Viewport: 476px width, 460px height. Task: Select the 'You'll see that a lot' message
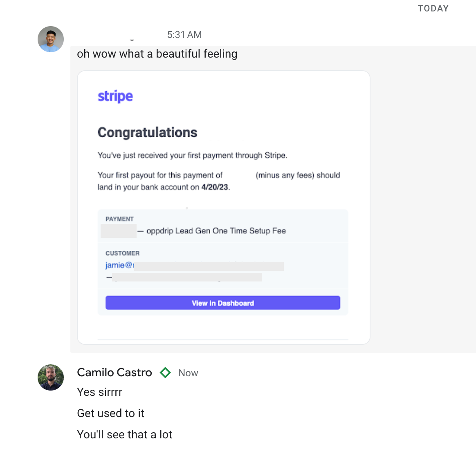tap(124, 435)
